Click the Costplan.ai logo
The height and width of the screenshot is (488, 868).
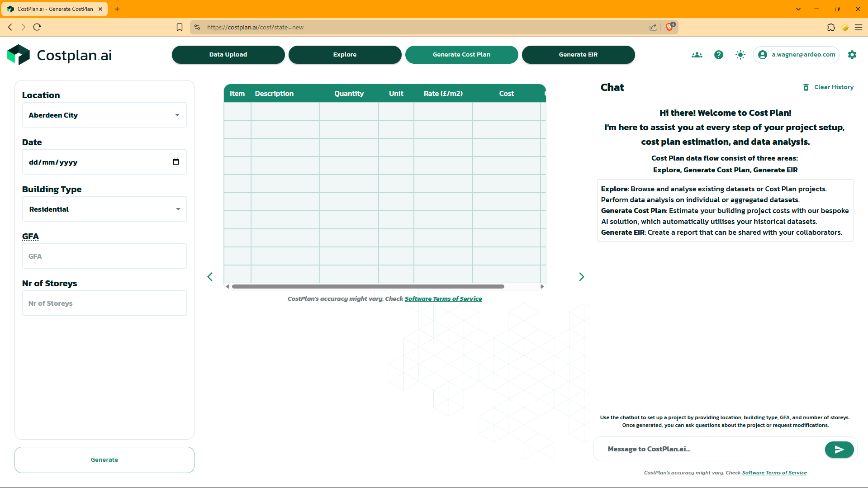coord(59,54)
